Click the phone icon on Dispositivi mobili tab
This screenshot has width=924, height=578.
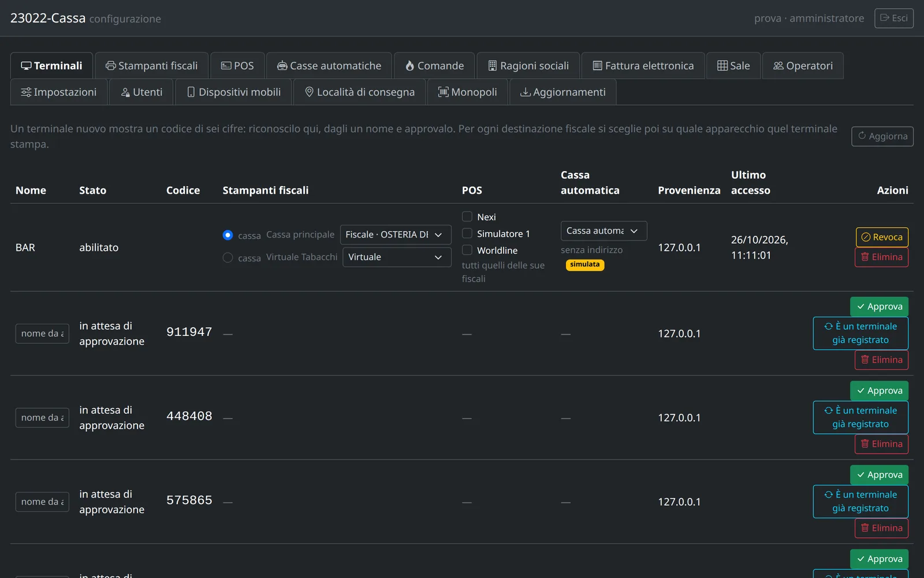[x=191, y=92]
